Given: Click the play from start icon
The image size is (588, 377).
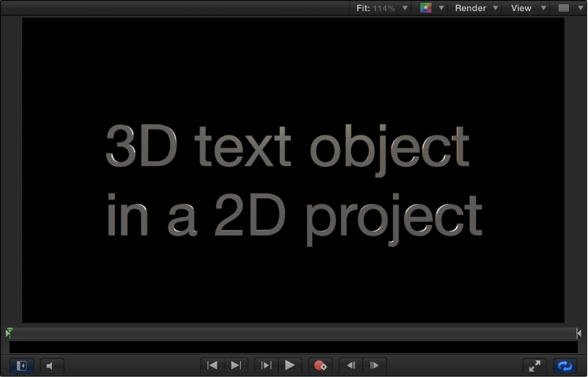Looking at the screenshot, I should tap(266, 365).
